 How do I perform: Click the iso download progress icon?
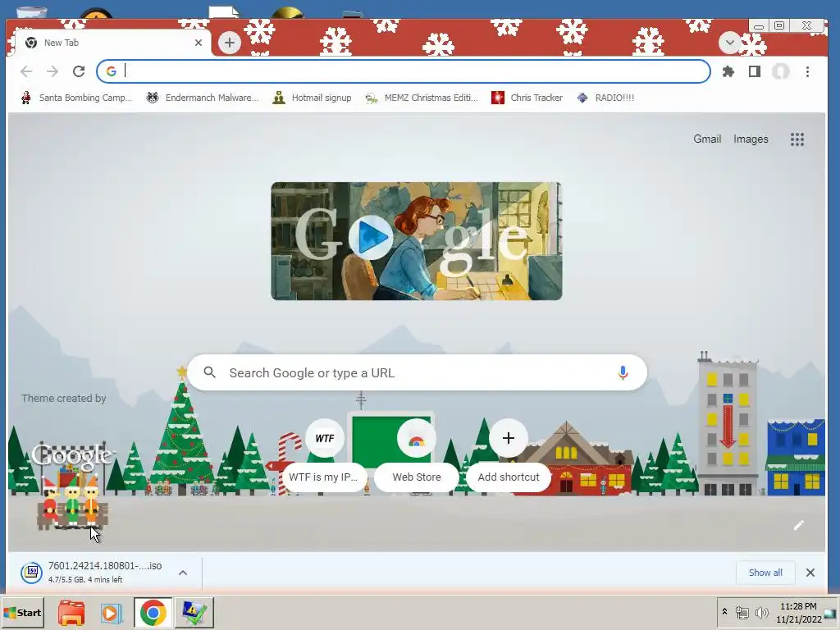click(32, 572)
